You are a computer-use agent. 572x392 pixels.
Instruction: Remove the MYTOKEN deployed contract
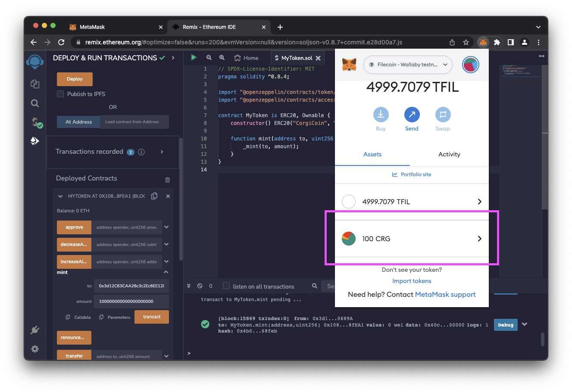coord(168,196)
